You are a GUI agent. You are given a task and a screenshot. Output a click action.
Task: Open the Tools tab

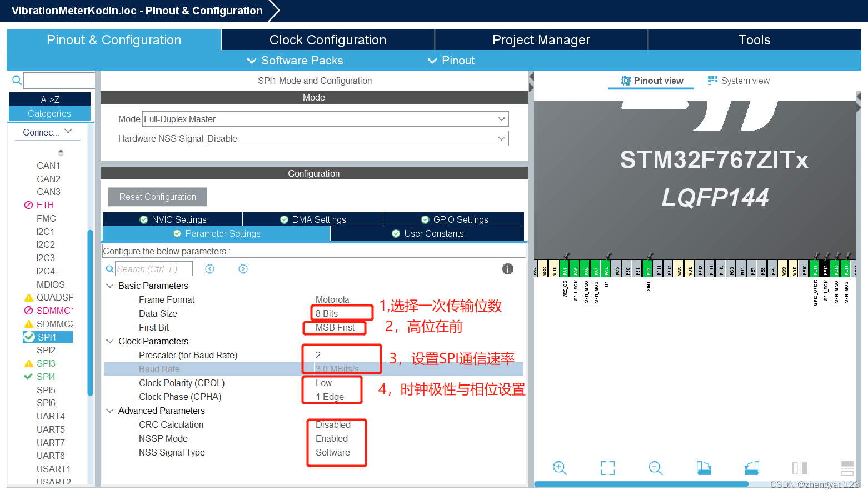(755, 40)
